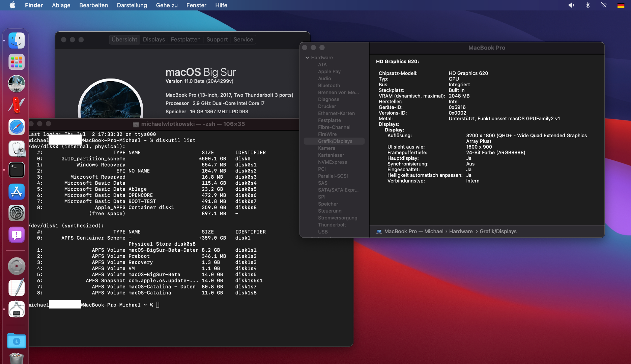Launch Safari from the dock
Viewport: 631px width, 364px height.
pos(17,127)
